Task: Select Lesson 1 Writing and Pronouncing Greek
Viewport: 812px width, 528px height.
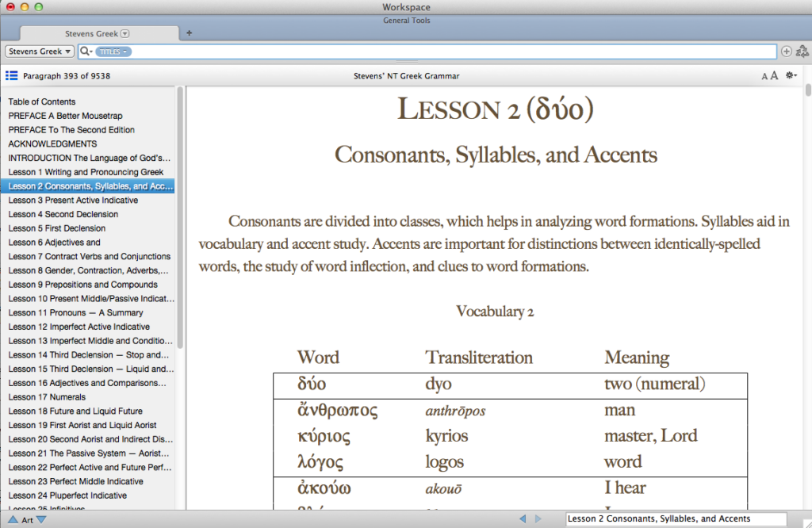Action: [87, 172]
